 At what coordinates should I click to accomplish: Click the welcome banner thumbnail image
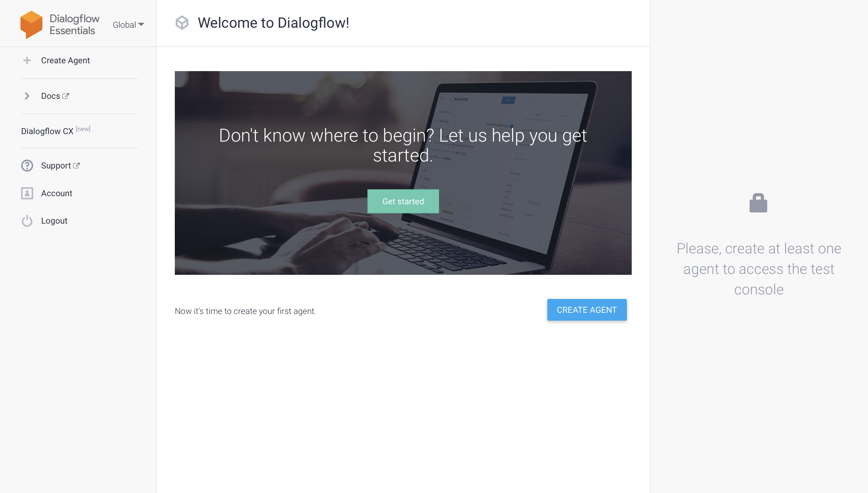click(403, 173)
